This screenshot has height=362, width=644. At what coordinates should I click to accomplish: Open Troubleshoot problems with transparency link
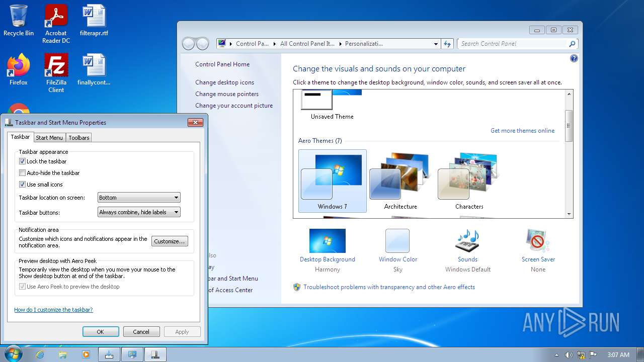[x=389, y=287]
